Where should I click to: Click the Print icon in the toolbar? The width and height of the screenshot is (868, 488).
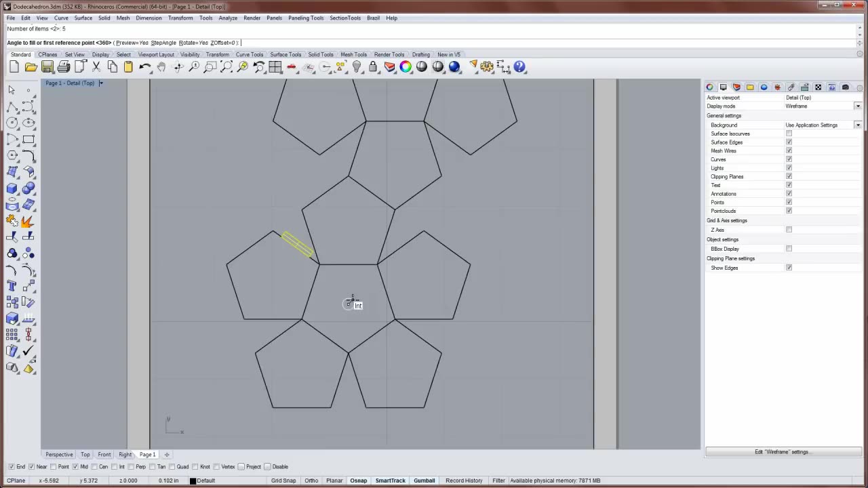coord(64,66)
